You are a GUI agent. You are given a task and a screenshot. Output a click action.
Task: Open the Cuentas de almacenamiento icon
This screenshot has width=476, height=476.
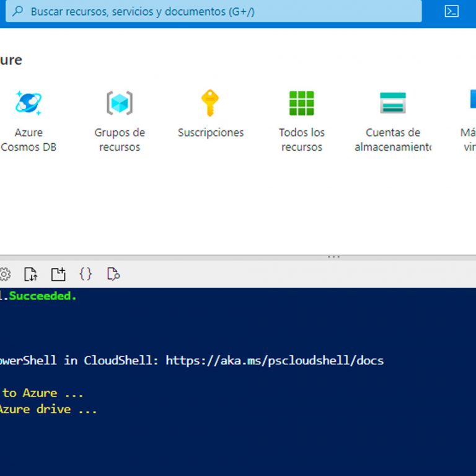(393, 103)
